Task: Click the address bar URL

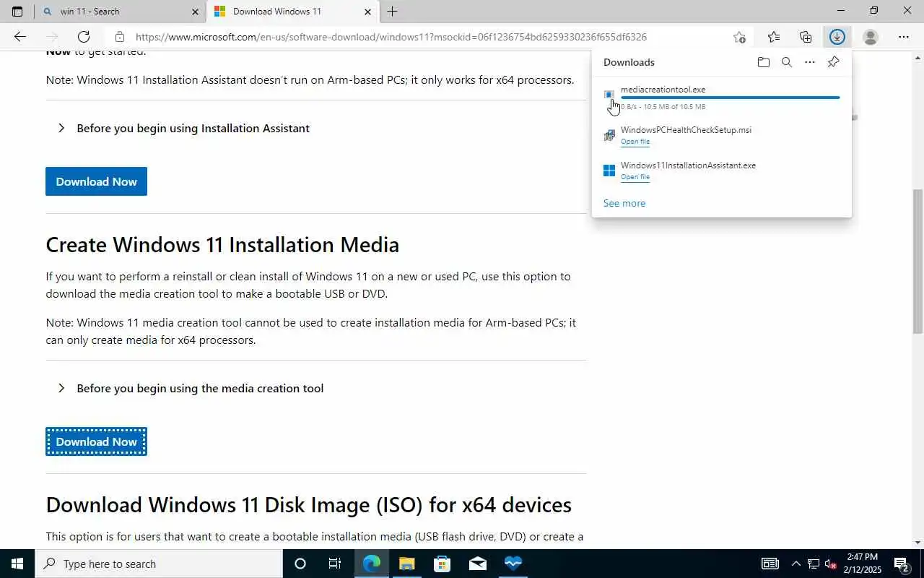Action: coord(391,37)
